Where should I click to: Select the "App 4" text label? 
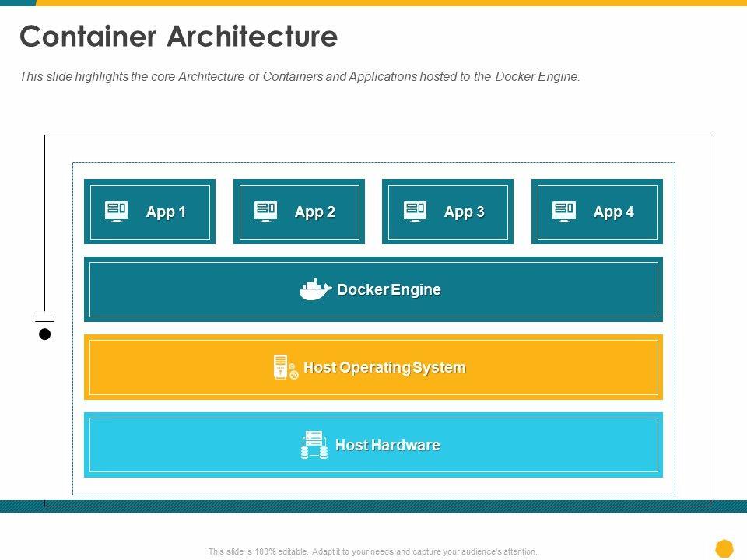click(613, 212)
